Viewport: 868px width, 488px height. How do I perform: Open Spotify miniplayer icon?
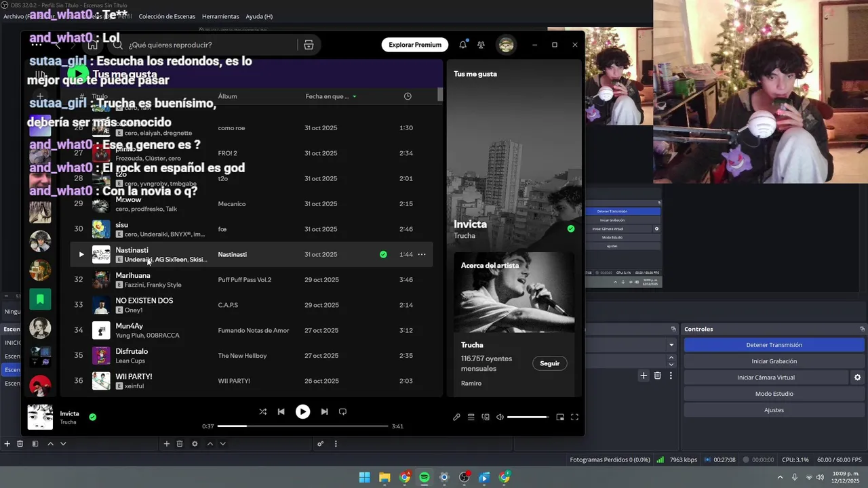click(x=560, y=417)
